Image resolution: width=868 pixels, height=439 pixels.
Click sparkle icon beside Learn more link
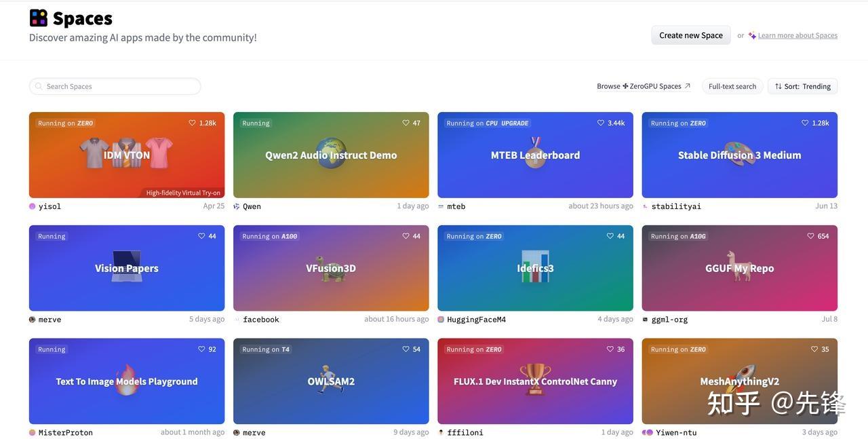tap(752, 35)
